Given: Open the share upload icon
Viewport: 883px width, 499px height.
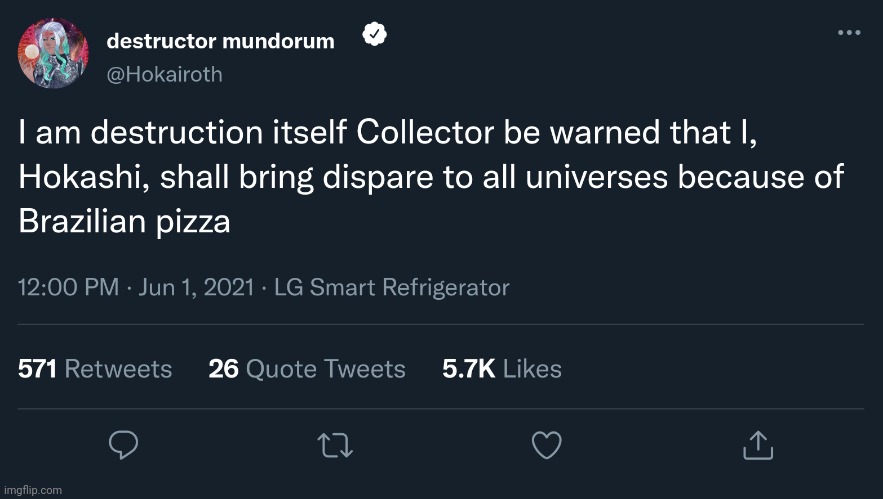Looking at the screenshot, I should pyautogui.click(x=758, y=443).
